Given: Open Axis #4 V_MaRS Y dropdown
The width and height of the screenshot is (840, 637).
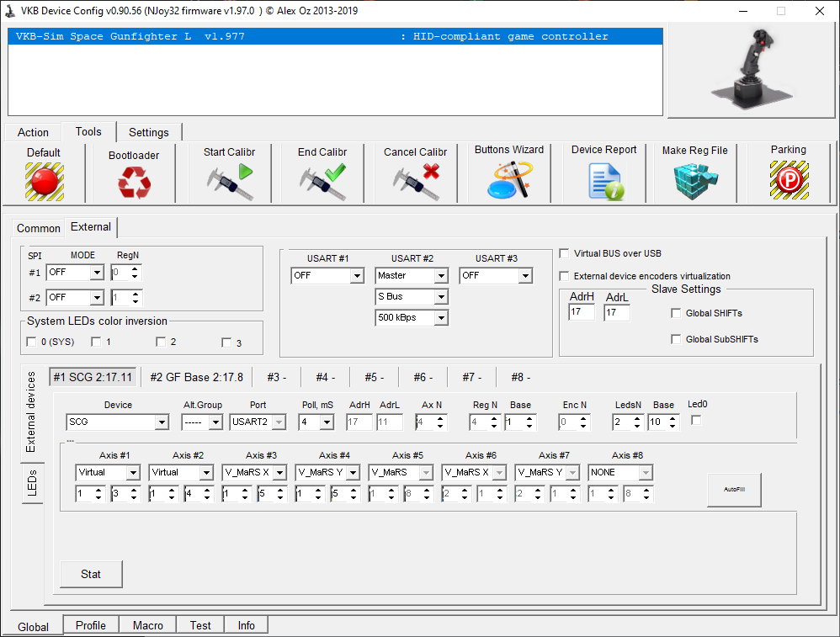Looking at the screenshot, I should pyautogui.click(x=353, y=473).
